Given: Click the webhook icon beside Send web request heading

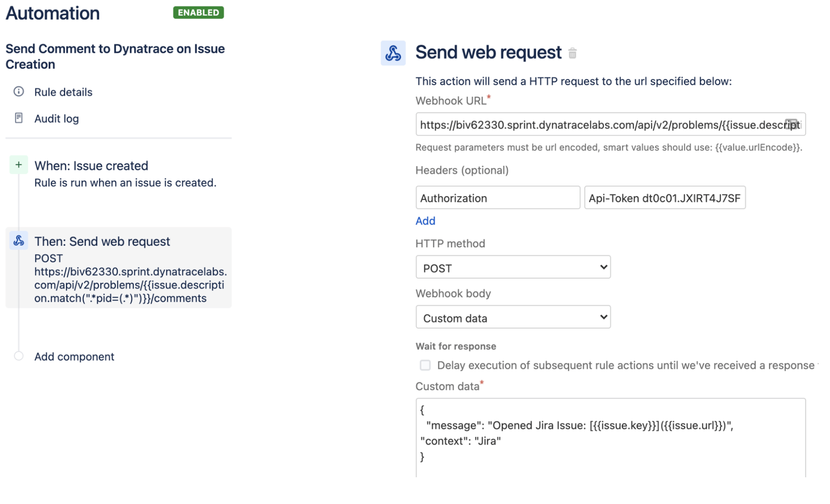Looking at the screenshot, I should (x=393, y=53).
